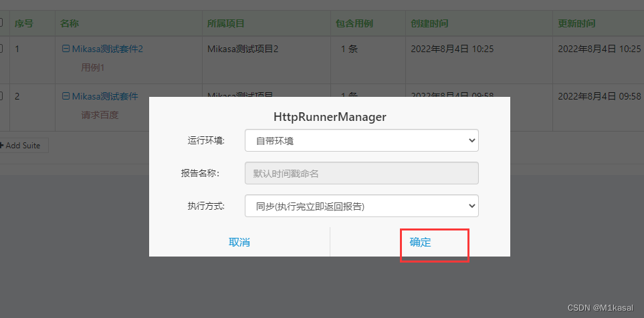Screen dimensions: 644x318
Task: Click the 1 条 cell in row 1
Action: click(x=349, y=49)
